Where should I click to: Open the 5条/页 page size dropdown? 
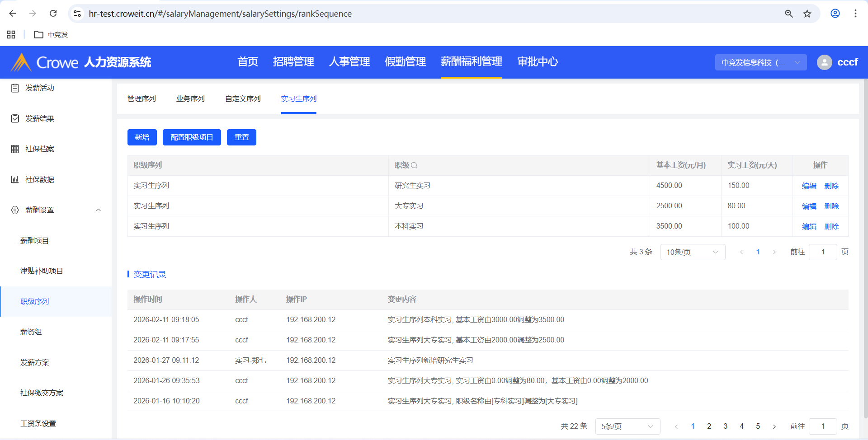pos(627,426)
